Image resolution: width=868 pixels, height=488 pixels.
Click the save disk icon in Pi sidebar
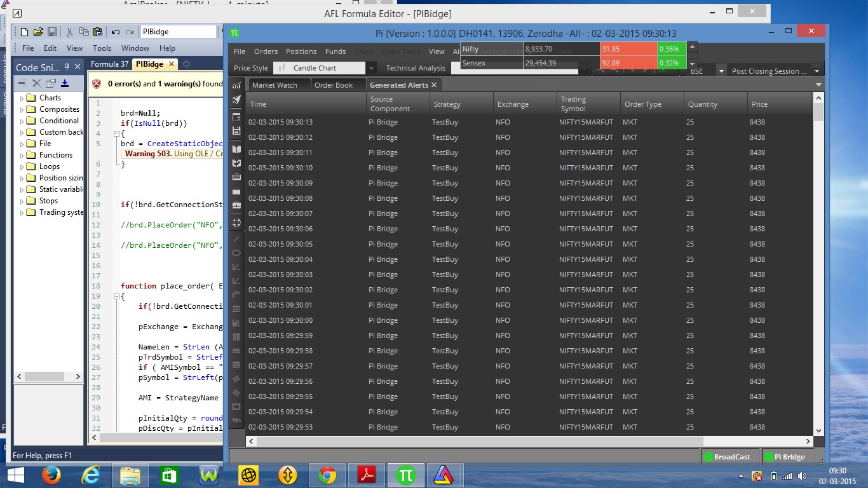(x=236, y=131)
